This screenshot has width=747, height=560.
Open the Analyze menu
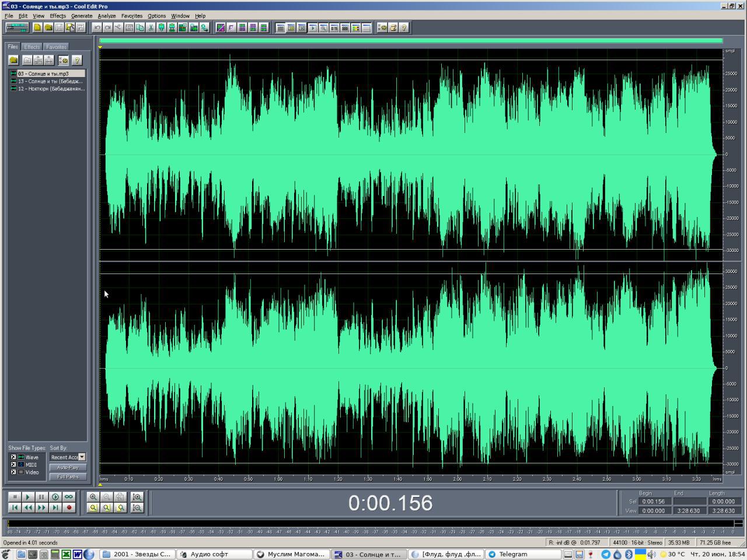coord(107,16)
